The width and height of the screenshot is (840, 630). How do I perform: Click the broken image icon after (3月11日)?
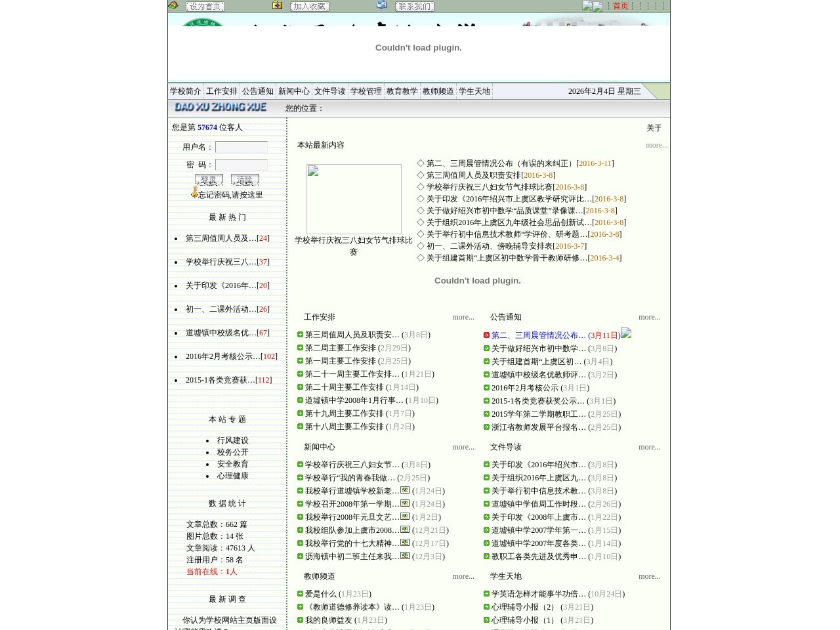[626, 333]
